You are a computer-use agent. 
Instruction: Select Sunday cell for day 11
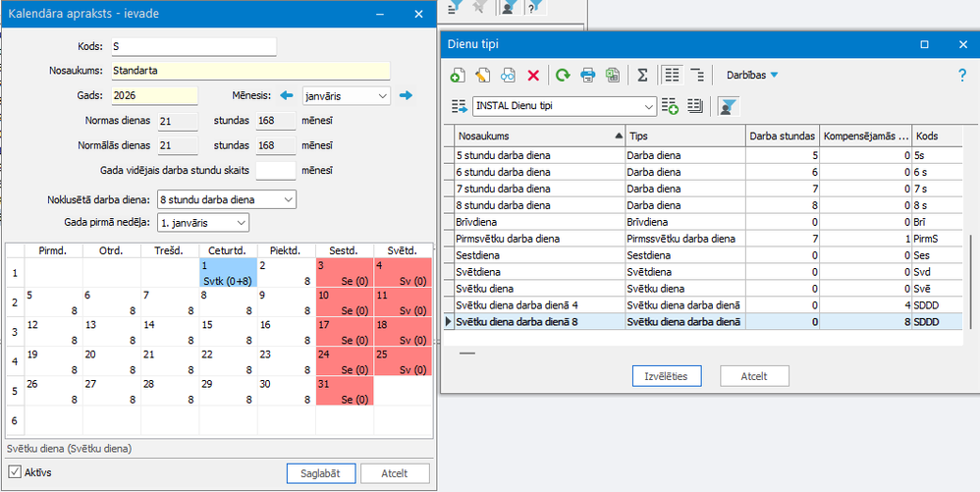404,302
